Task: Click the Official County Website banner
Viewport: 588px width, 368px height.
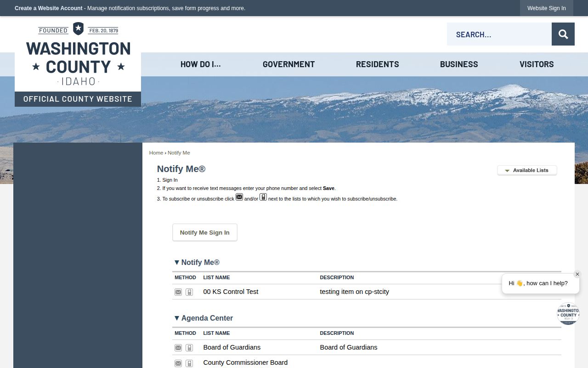Action: [x=78, y=99]
